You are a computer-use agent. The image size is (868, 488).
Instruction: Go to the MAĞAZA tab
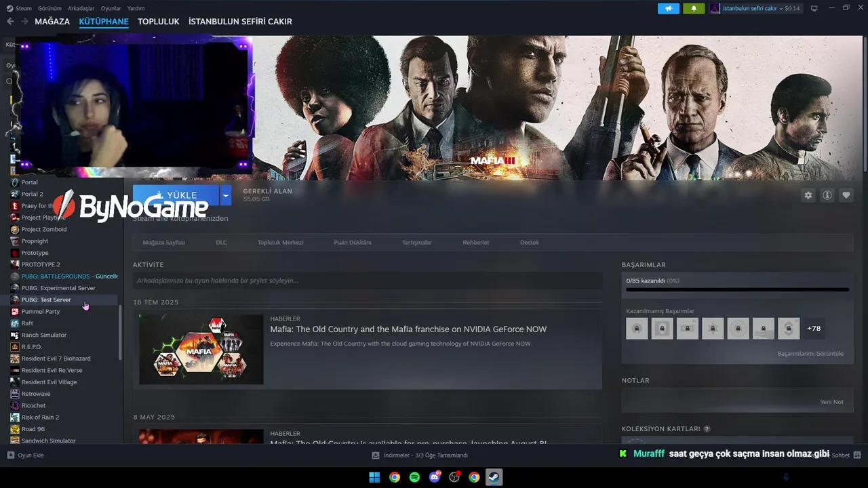pos(52,22)
